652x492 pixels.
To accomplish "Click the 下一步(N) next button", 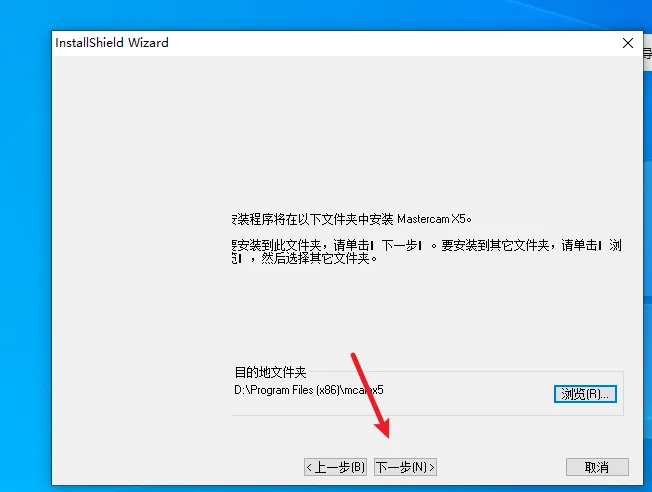I will (x=405, y=467).
